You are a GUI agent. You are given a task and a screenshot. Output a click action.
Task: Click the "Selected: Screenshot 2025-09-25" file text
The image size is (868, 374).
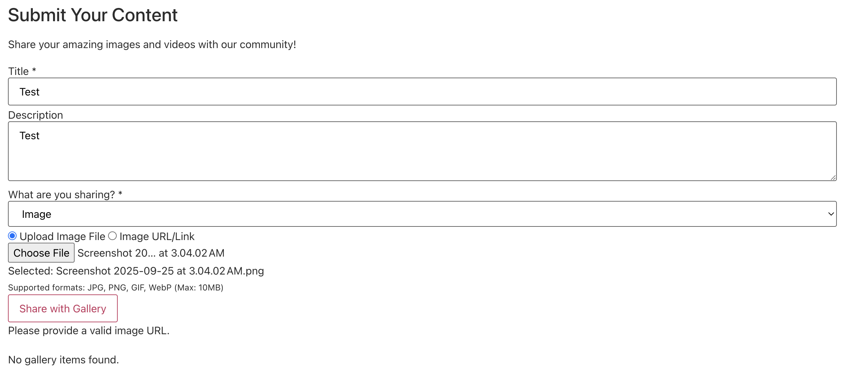[136, 271]
